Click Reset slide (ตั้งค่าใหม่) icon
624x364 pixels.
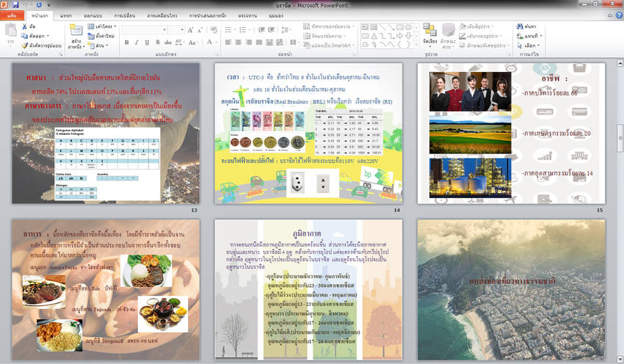tap(91, 36)
